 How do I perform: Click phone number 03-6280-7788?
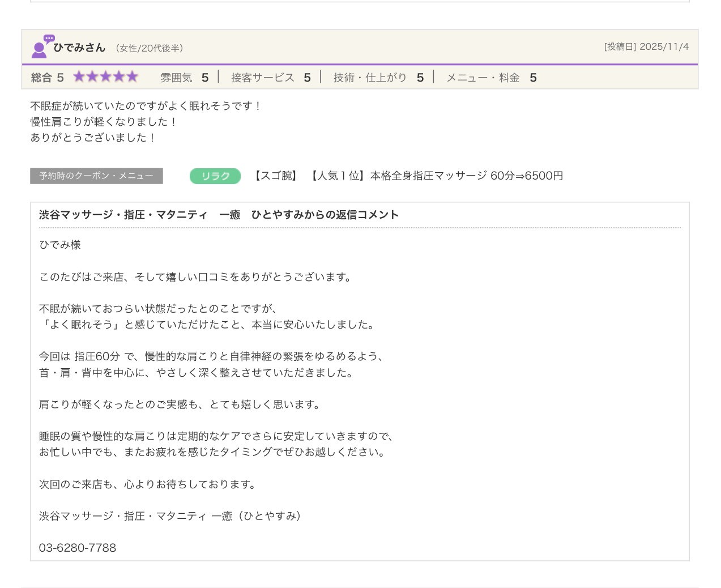(78, 548)
